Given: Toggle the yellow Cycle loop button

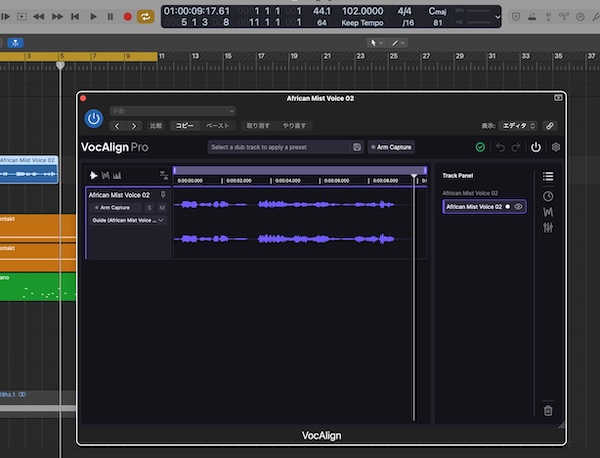Looking at the screenshot, I should pyautogui.click(x=145, y=16).
